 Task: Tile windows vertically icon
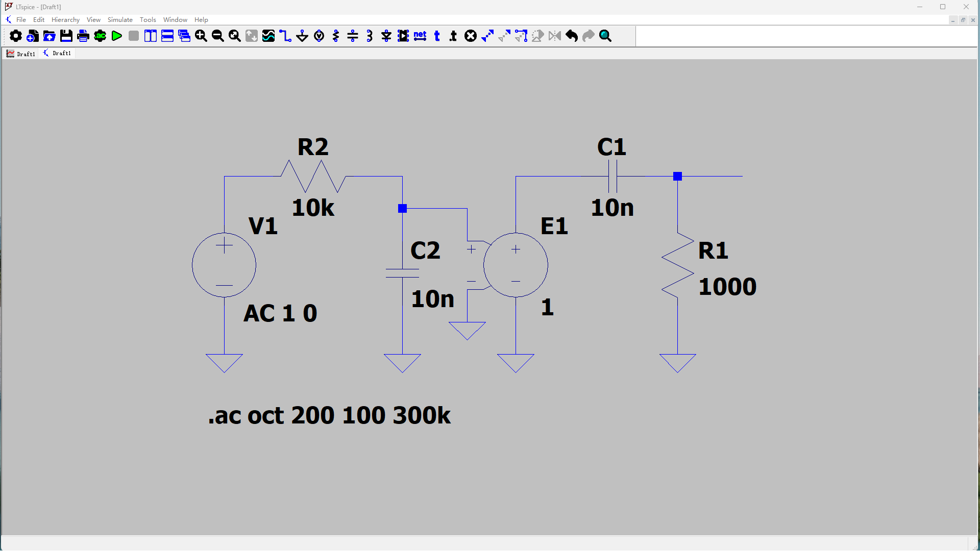point(151,36)
